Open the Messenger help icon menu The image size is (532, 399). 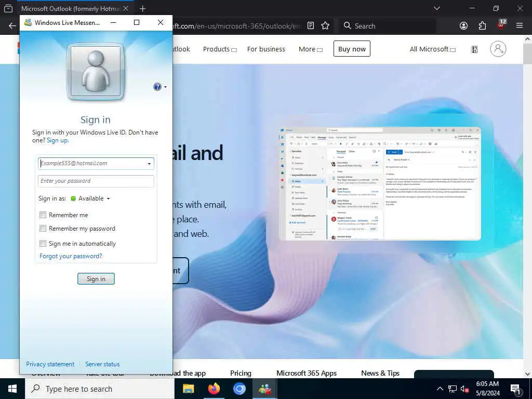(157, 87)
